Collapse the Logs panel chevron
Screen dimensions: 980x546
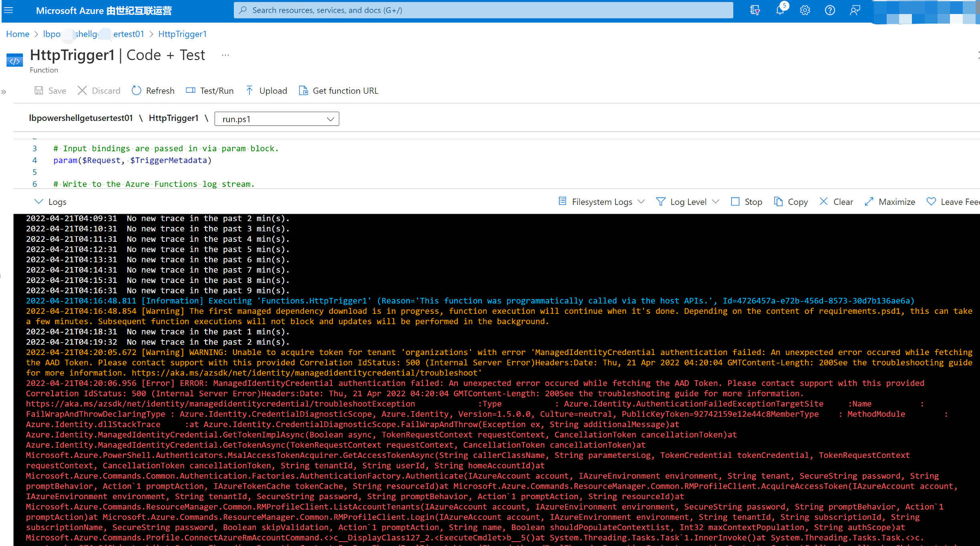38,202
